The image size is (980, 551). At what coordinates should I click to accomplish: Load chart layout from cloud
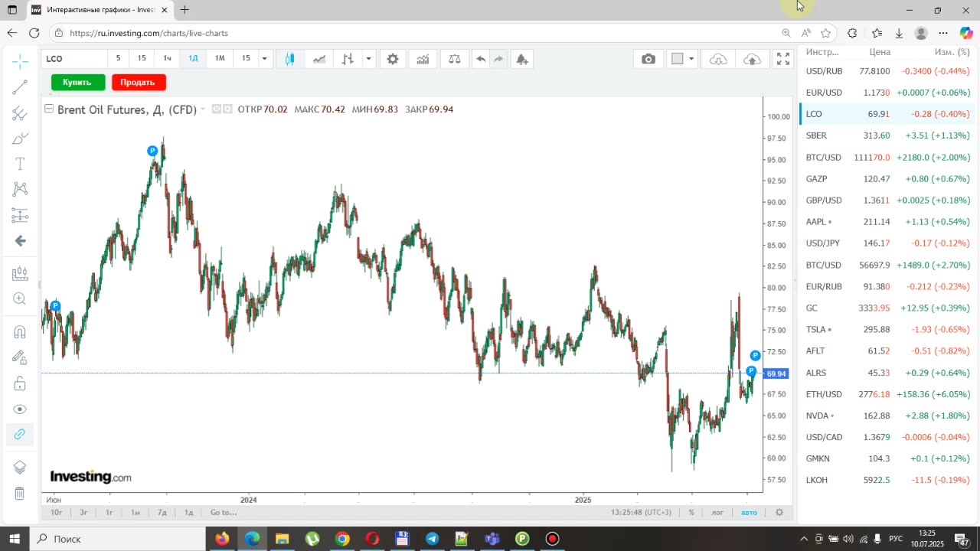pyautogui.click(x=718, y=59)
